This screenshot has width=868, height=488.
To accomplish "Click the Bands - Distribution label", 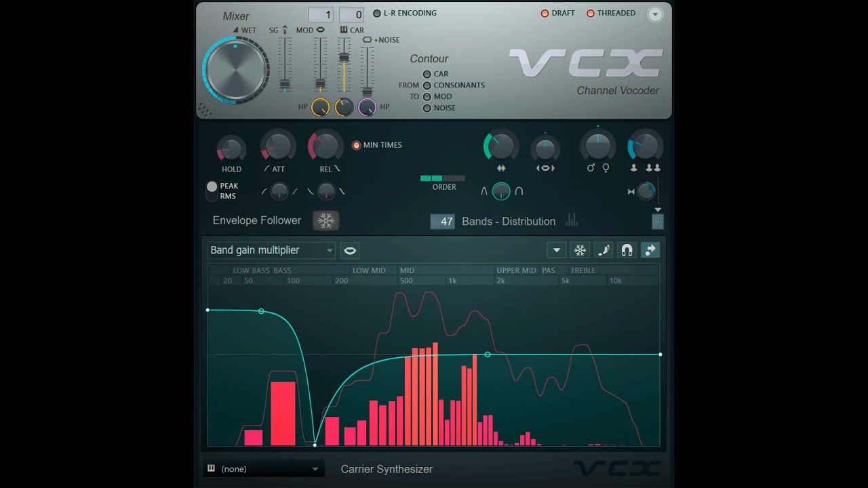I will tap(509, 221).
